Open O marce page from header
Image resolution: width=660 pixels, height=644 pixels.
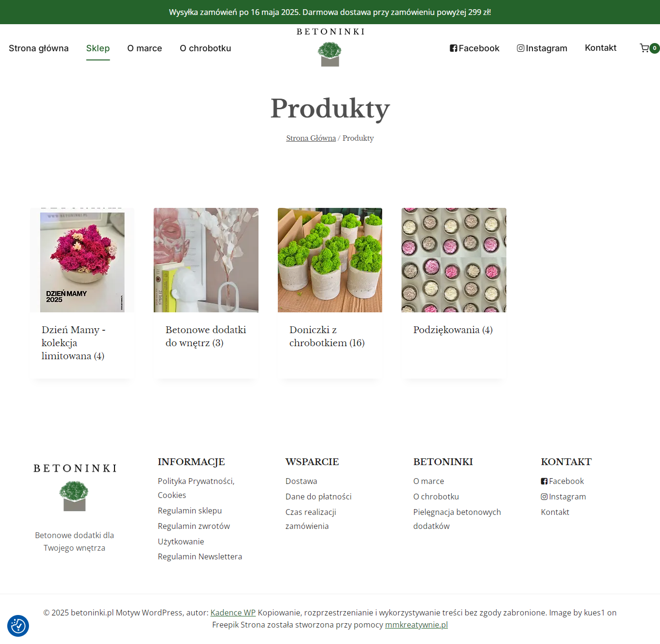click(x=144, y=48)
